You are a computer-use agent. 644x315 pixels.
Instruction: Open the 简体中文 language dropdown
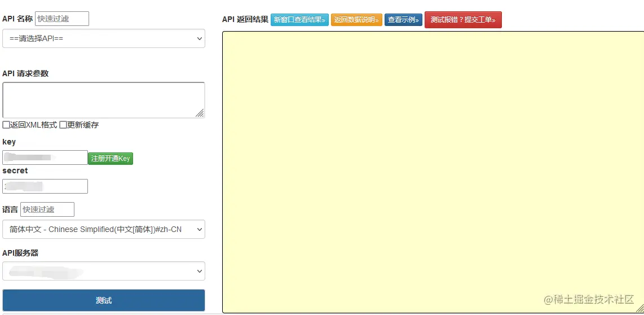click(104, 229)
